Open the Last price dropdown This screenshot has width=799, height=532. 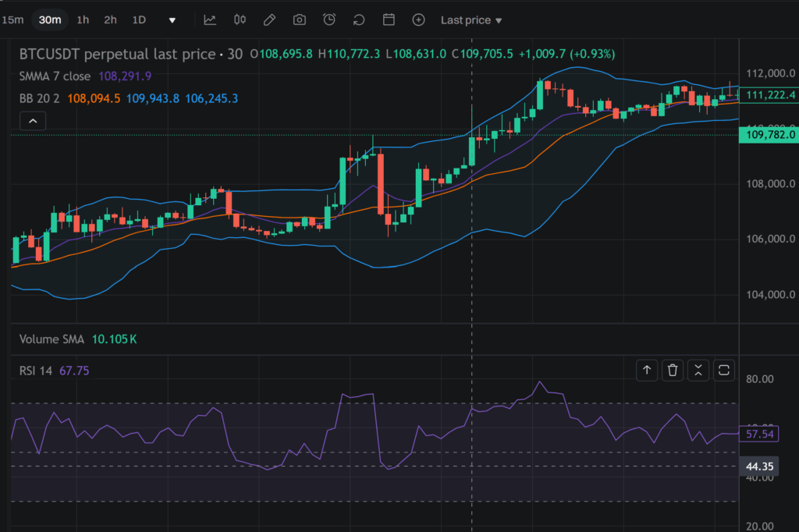pos(471,20)
